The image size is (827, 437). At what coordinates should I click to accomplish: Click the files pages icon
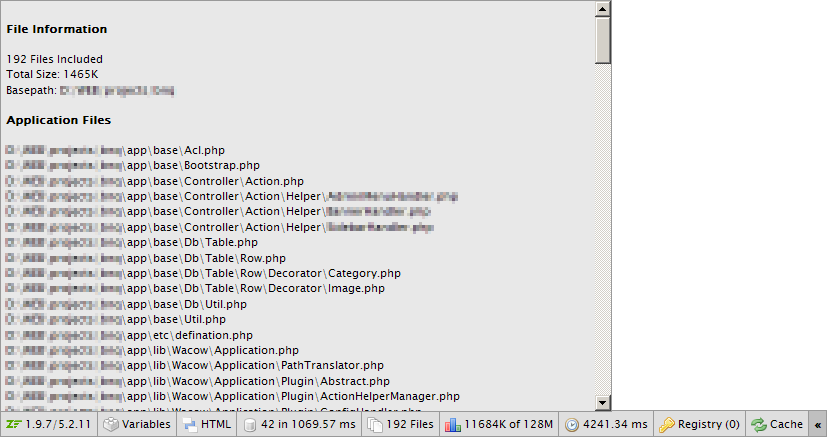[374, 424]
